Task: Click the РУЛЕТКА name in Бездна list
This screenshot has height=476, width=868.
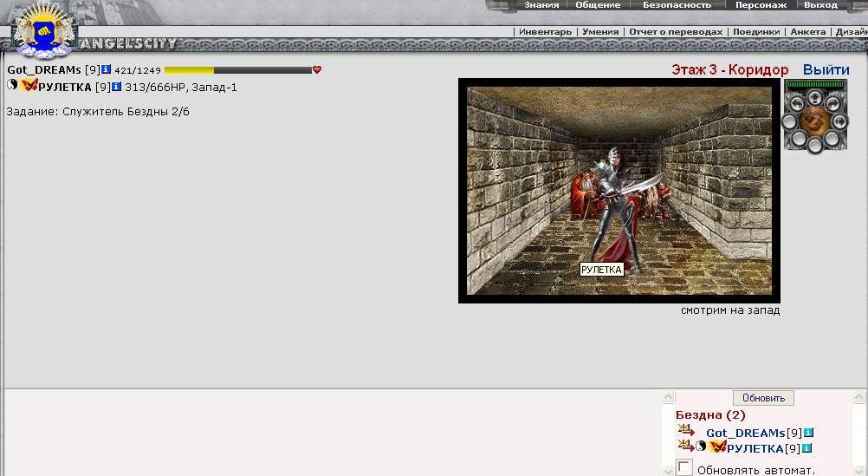Action: tap(755, 448)
